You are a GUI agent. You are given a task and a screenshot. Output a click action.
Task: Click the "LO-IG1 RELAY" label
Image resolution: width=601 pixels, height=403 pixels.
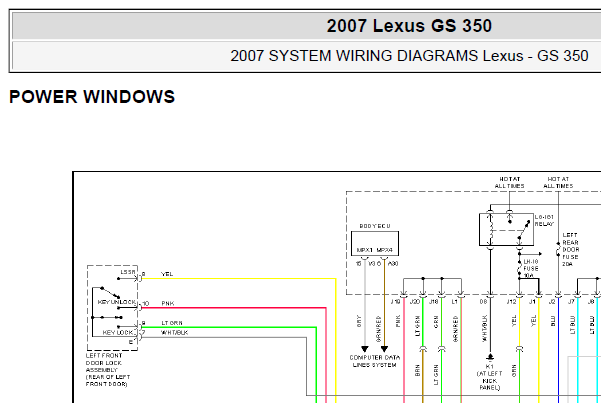tap(544, 220)
